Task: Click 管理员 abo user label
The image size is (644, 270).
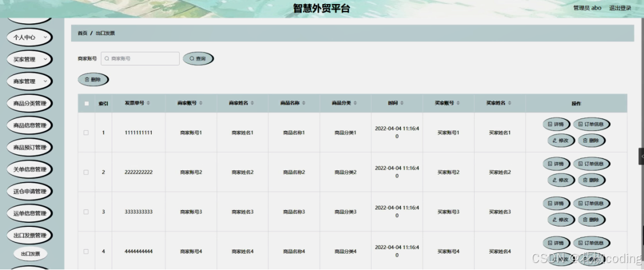Action: 588,8
